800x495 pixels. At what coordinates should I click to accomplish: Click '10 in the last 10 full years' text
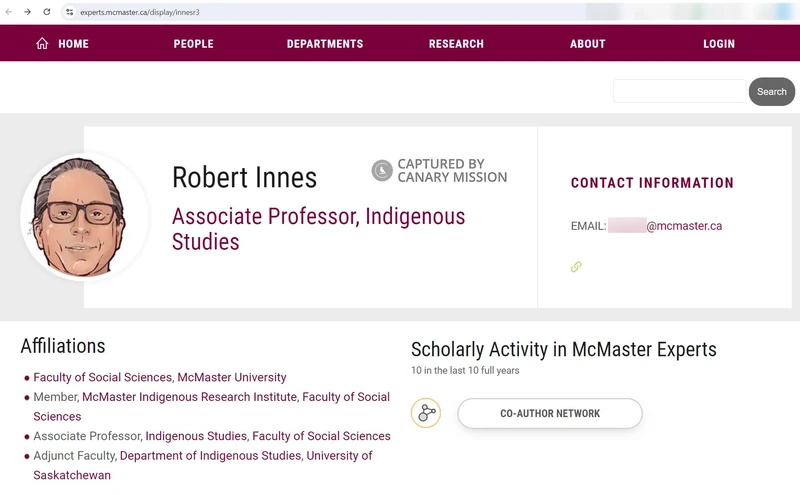465,370
